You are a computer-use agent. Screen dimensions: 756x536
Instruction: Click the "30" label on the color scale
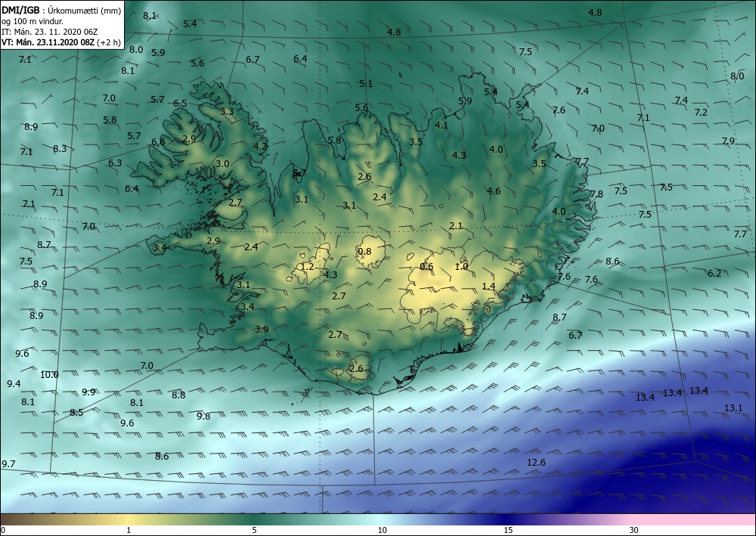634,530
